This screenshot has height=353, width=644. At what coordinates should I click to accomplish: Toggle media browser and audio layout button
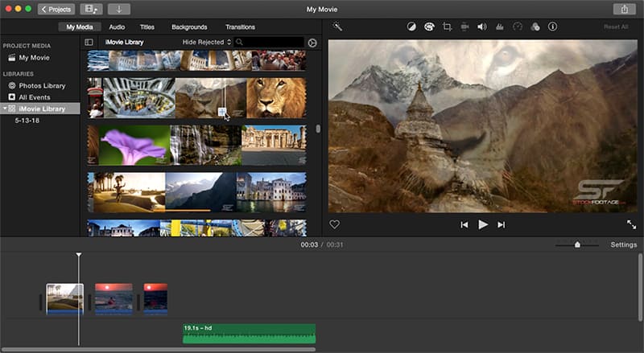[91, 9]
